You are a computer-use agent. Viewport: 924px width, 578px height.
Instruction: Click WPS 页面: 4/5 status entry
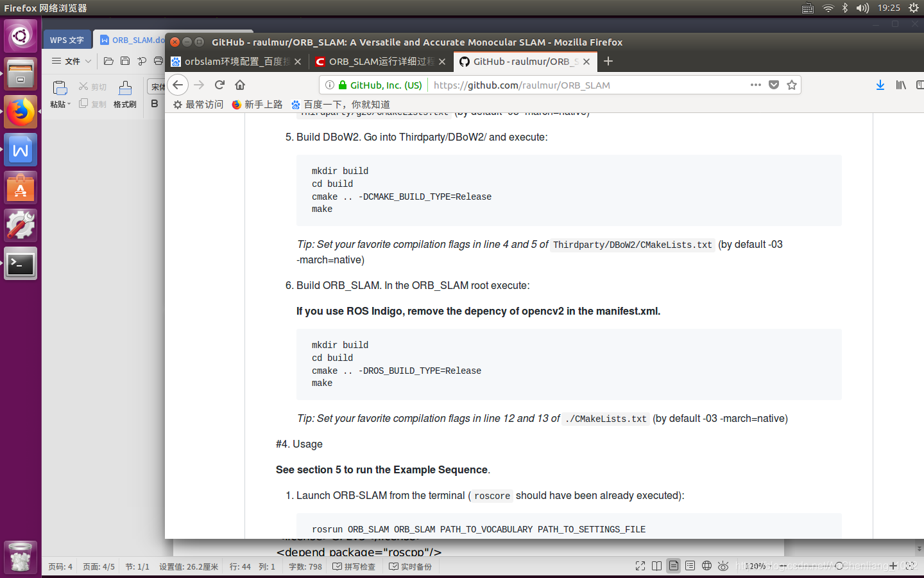(x=99, y=566)
